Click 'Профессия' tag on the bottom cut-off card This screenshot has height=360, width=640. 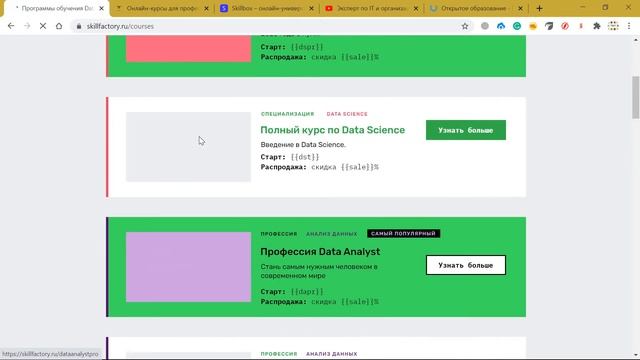point(279,354)
